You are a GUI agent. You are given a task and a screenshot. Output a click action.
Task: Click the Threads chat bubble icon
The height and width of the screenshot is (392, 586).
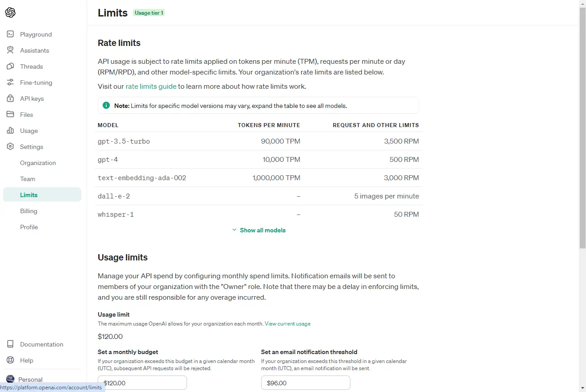(10, 66)
